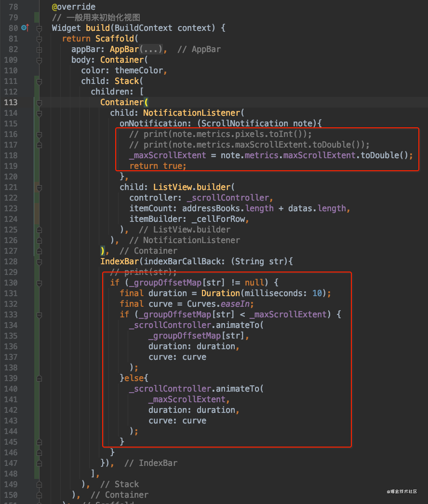Collapse the Container fold marker on line 113
Screen dimensions: 428x504
tap(39, 103)
